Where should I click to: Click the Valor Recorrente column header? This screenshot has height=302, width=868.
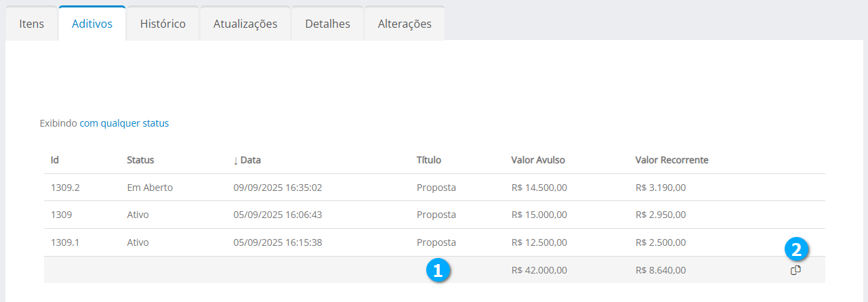click(671, 160)
